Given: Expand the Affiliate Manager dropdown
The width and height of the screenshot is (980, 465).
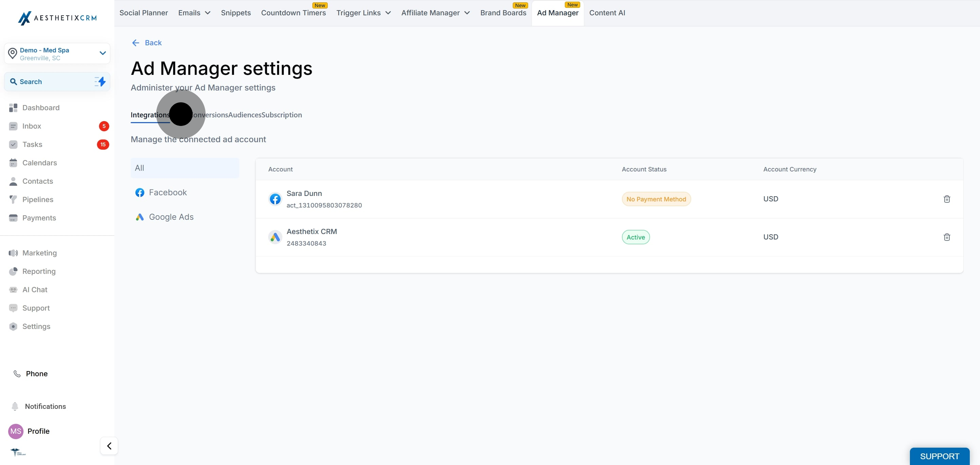Looking at the screenshot, I should click(435, 13).
